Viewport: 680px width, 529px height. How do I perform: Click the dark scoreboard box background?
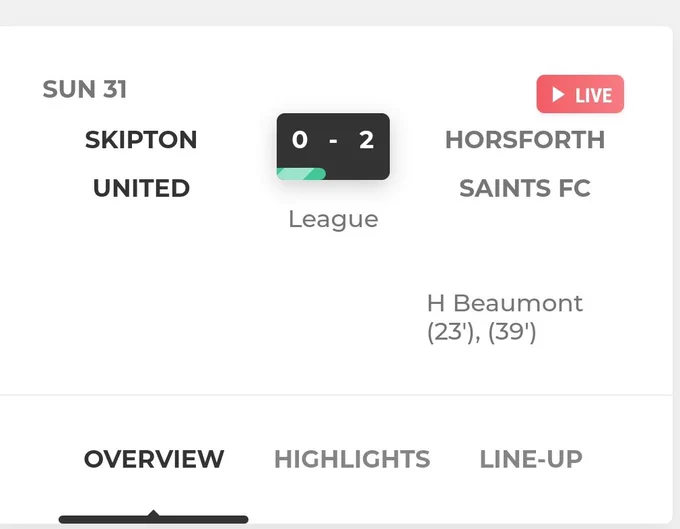[333, 147]
